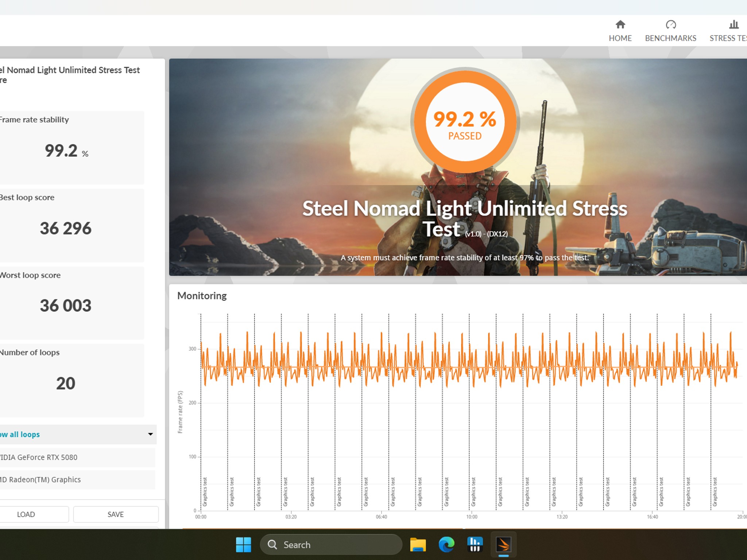747x560 pixels.
Task: Open Microsoft Edge from the taskbar
Action: (x=446, y=545)
